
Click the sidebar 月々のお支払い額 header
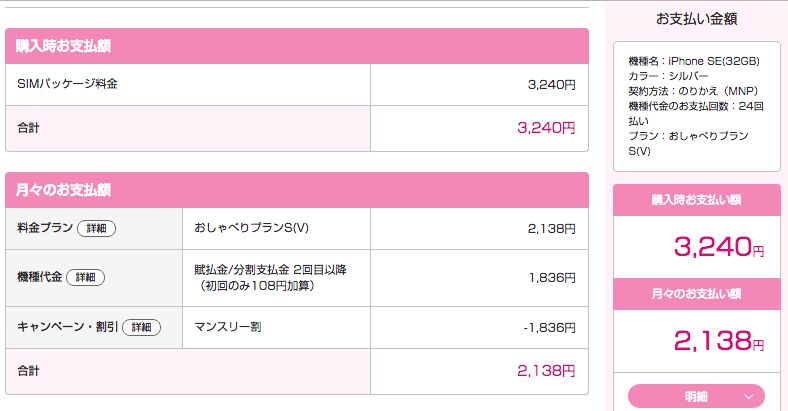pyautogui.click(x=697, y=293)
